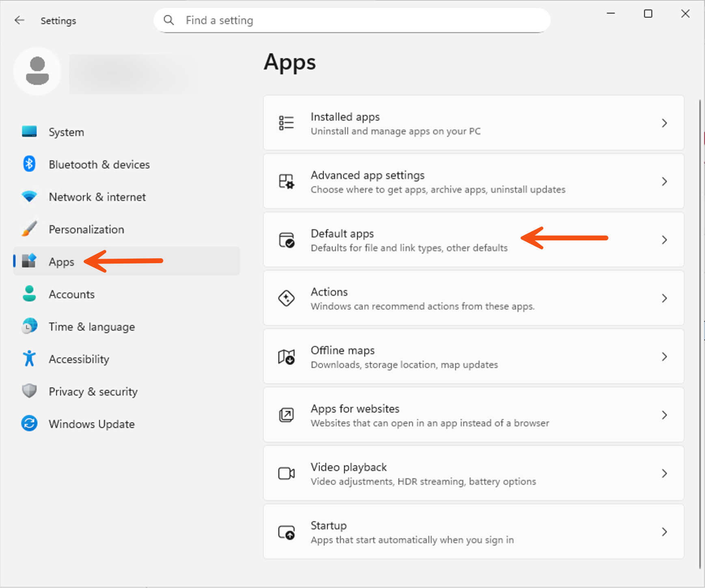The height and width of the screenshot is (588, 705).
Task: Click the Network wifi icon
Action: coord(29,197)
